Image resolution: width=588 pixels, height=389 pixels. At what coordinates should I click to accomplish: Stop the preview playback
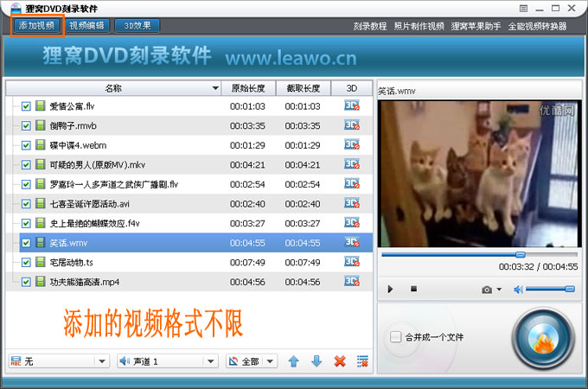pyautogui.click(x=413, y=289)
